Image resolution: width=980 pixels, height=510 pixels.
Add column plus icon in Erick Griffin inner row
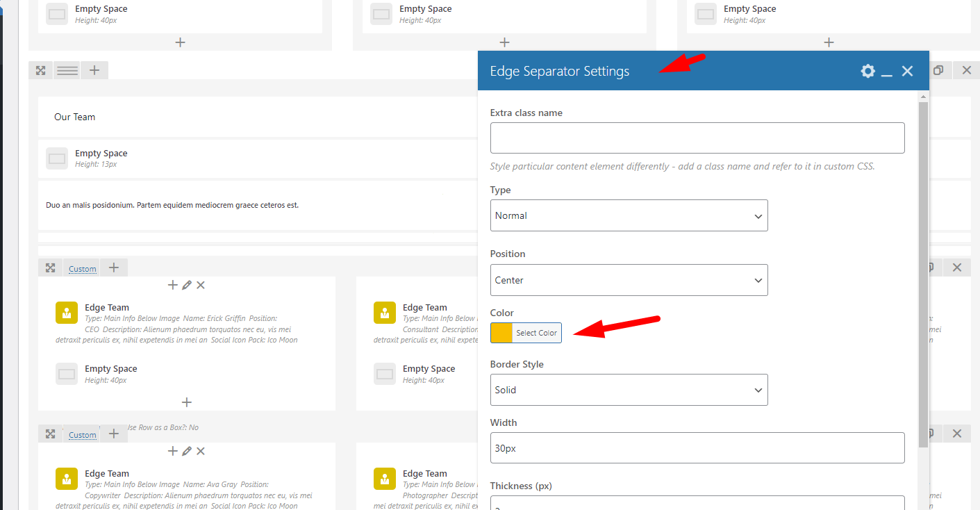(x=114, y=268)
